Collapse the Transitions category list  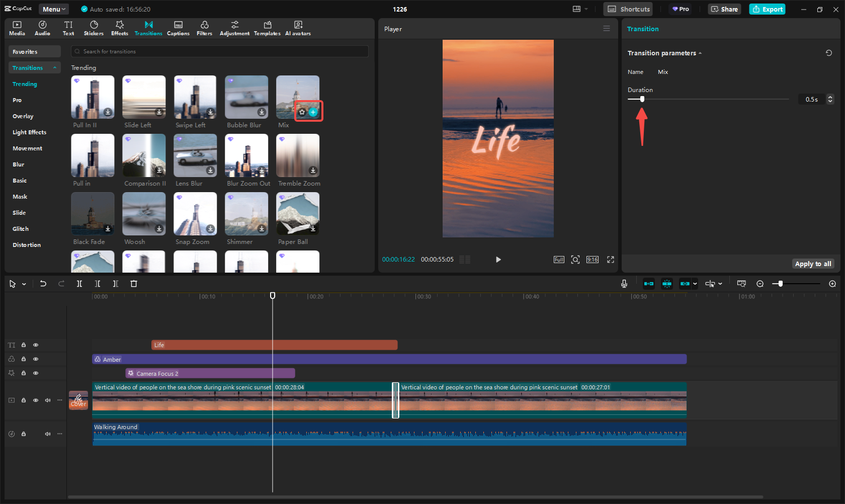[x=55, y=68]
